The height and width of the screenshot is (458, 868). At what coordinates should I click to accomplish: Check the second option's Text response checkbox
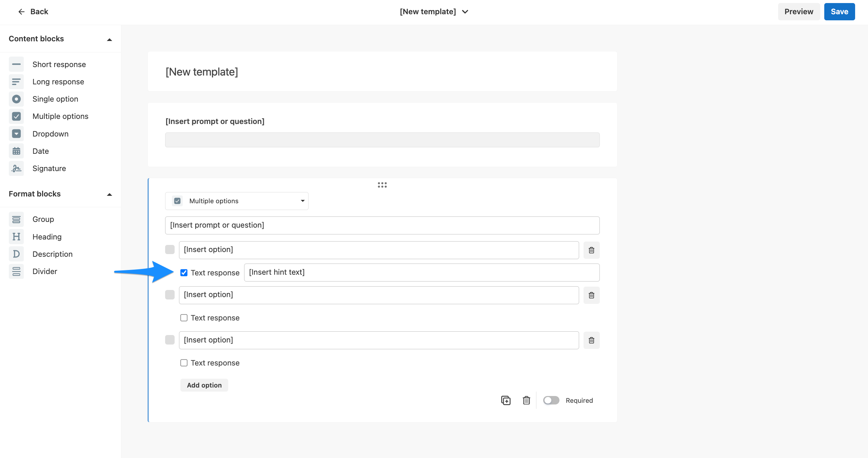coord(184,318)
